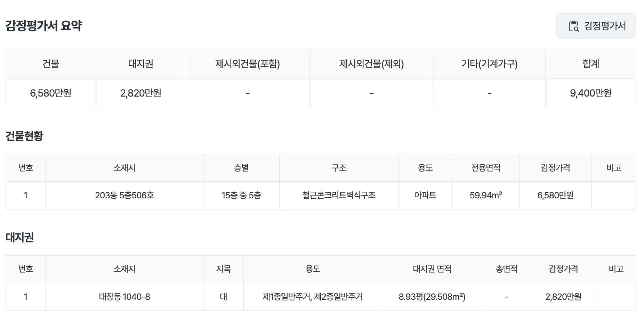The width and height of the screenshot is (644, 330).
Task: Click the 건물 value 6,580만원 cell
Action: (51, 93)
